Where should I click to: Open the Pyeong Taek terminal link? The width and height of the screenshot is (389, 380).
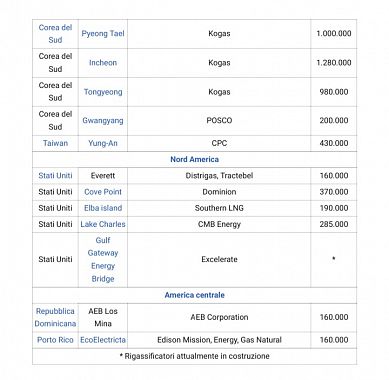click(x=103, y=34)
